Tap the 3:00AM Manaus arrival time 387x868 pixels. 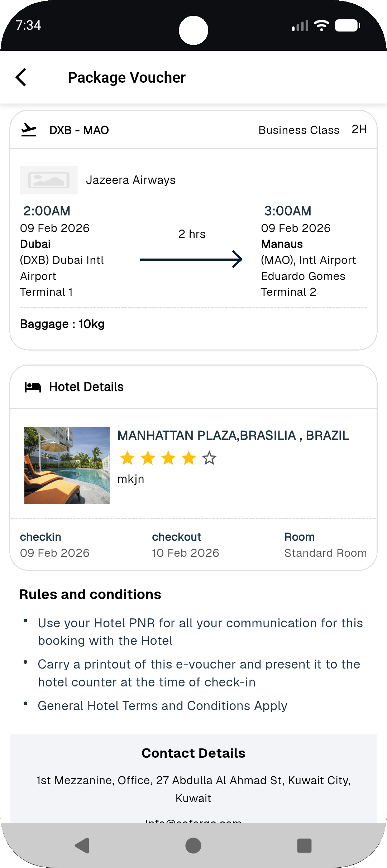[x=288, y=211]
